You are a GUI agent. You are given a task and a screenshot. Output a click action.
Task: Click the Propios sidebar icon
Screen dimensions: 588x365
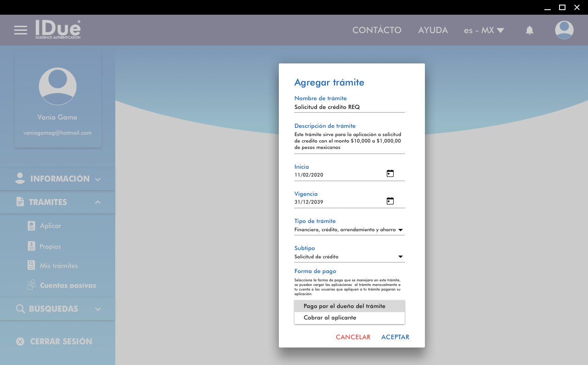pos(31,246)
